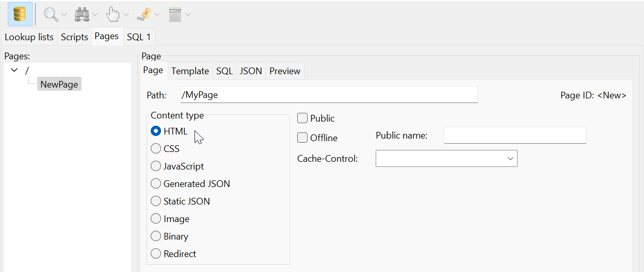Open dropdown arrow beside the binoculars icon
This screenshot has width=644, height=272.
(95, 14)
